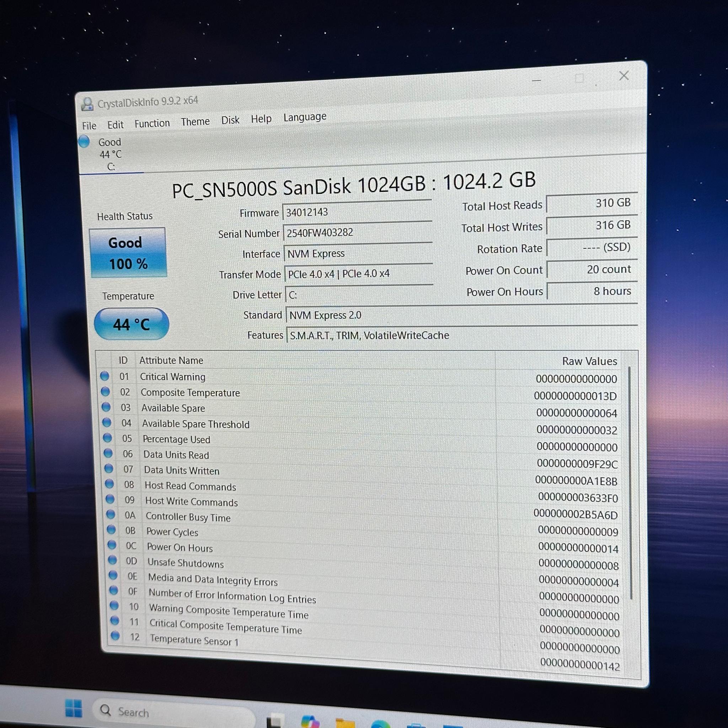Click the ID column header
This screenshot has width=728, height=728.
pyautogui.click(x=123, y=360)
